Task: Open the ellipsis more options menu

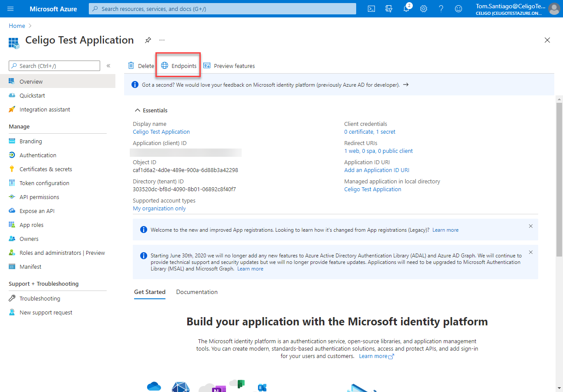Action: click(162, 40)
